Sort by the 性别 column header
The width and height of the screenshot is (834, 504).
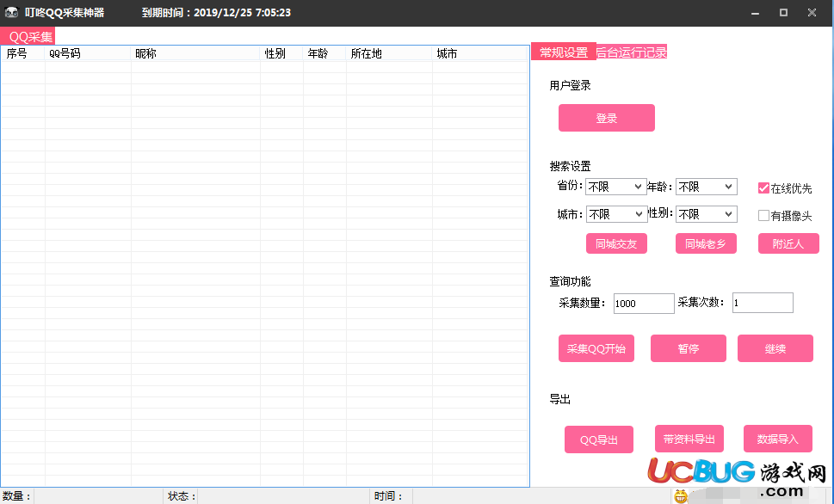pyautogui.click(x=282, y=53)
